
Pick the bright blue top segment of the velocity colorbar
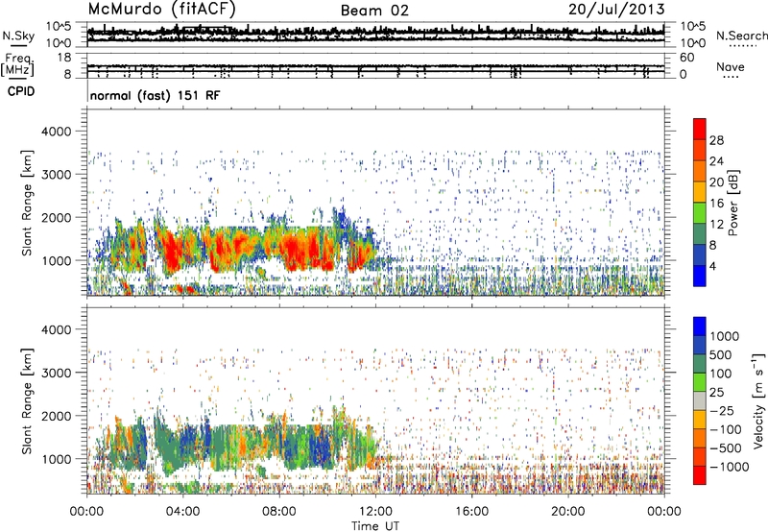700,326
